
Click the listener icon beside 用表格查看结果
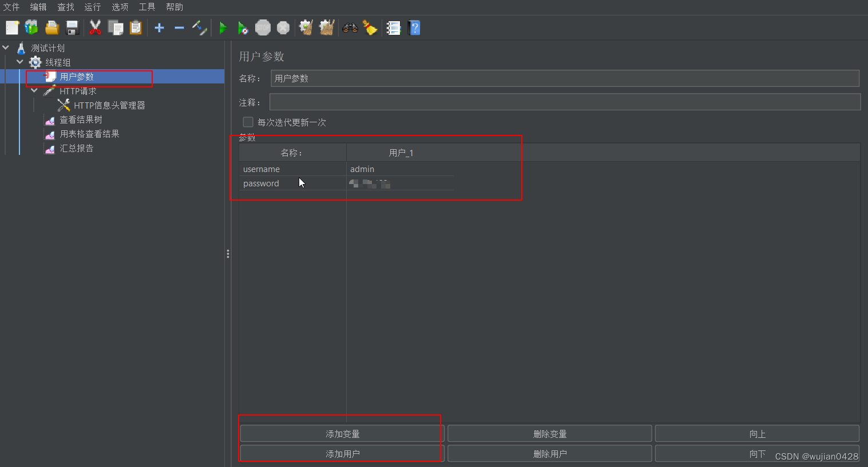[50, 134]
